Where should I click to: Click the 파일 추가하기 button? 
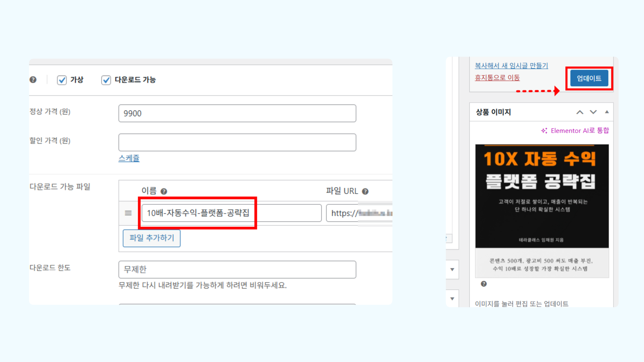[x=151, y=238]
